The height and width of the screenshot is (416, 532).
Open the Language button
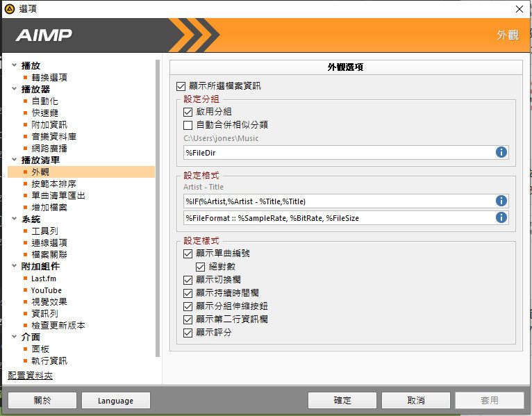tap(116, 401)
